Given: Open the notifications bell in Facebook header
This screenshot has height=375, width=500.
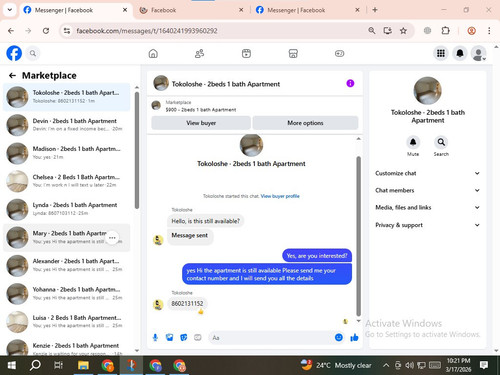Looking at the screenshot, I should click(x=460, y=53).
